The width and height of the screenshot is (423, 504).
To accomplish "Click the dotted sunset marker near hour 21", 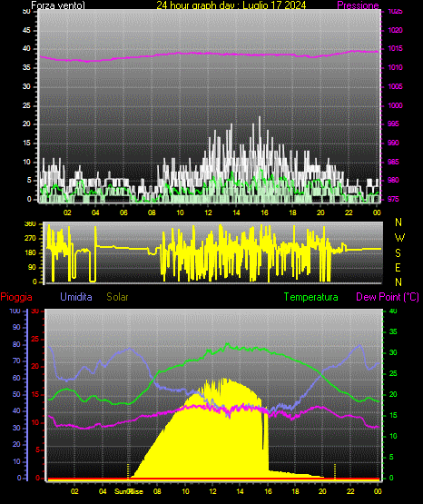I will pyautogui.click(x=335, y=471).
